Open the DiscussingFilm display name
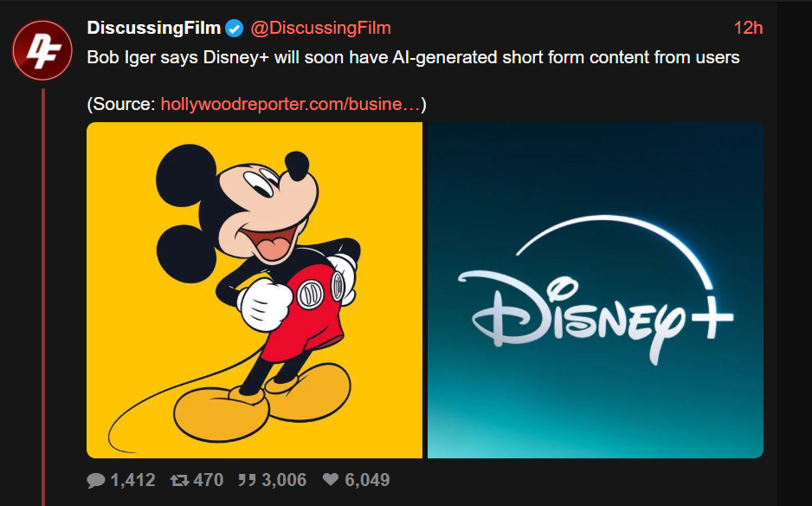This screenshot has width=812, height=506. [154, 28]
